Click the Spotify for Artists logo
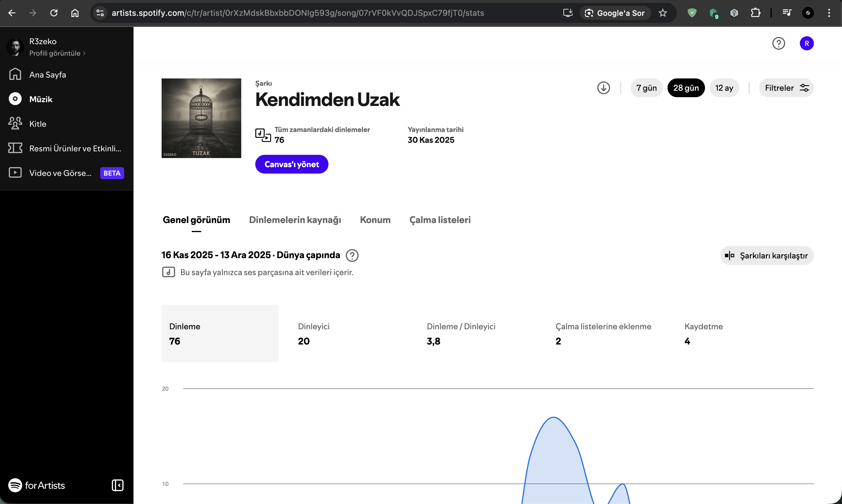 (x=36, y=485)
